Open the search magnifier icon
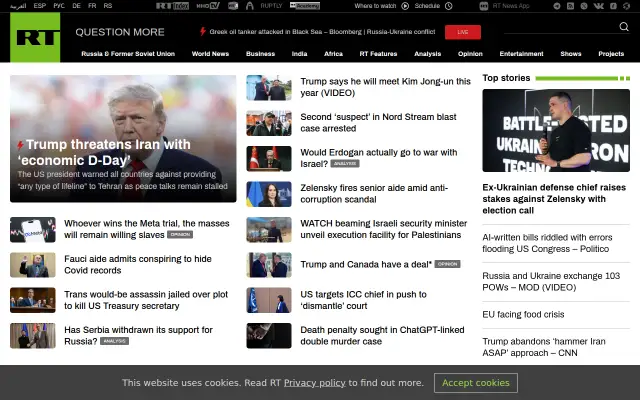 (x=624, y=27)
